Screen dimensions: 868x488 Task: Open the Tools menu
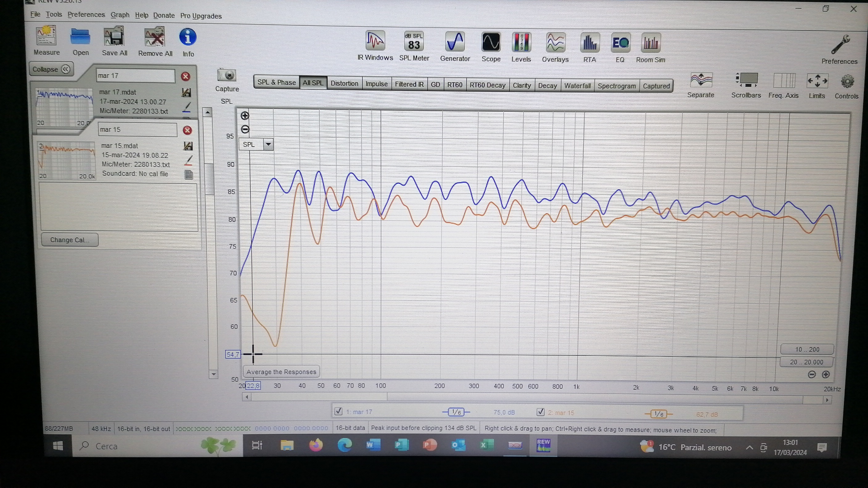click(54, 14)
